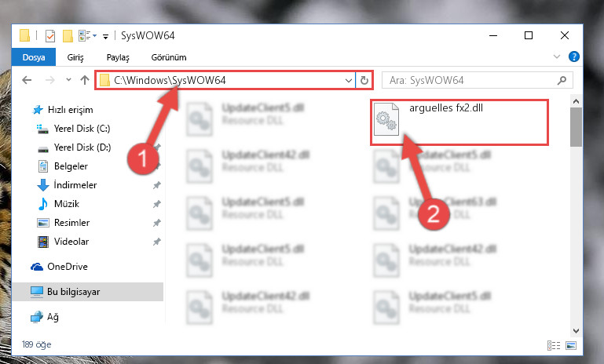Click the search magnifier icon
This screenshot has height=364, width=604.
(x=562, y=81)
